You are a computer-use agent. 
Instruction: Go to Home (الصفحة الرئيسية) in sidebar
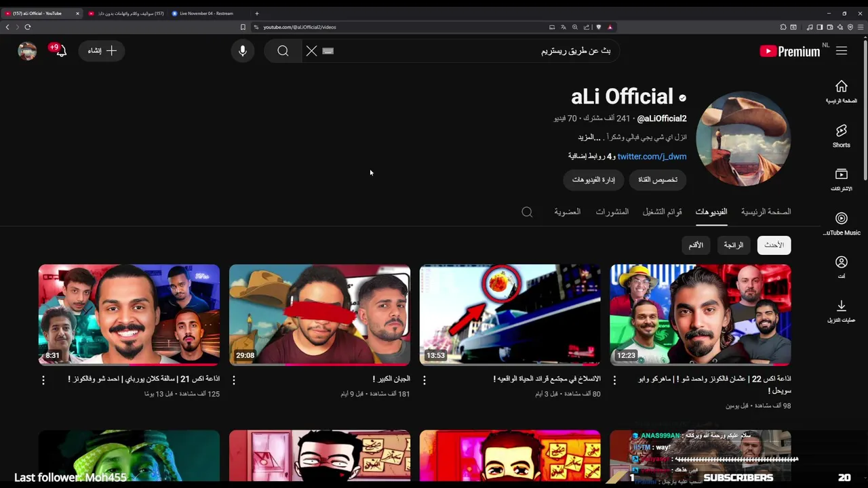click(842, 91)
